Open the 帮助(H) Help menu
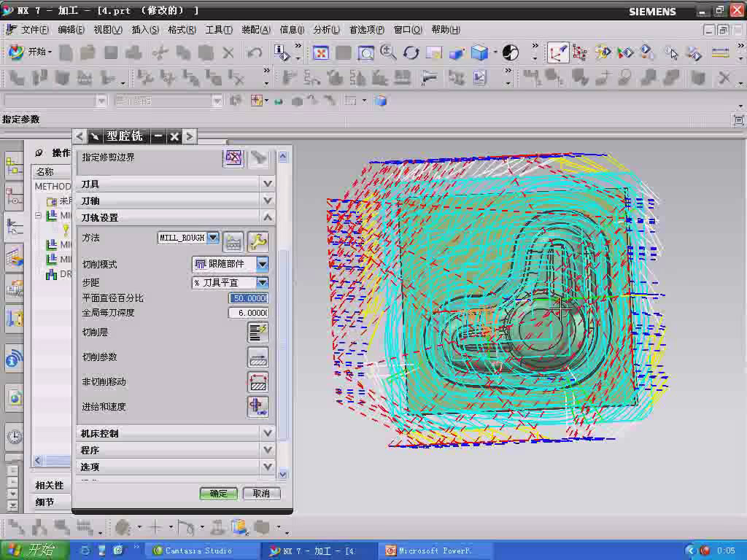 446,29
